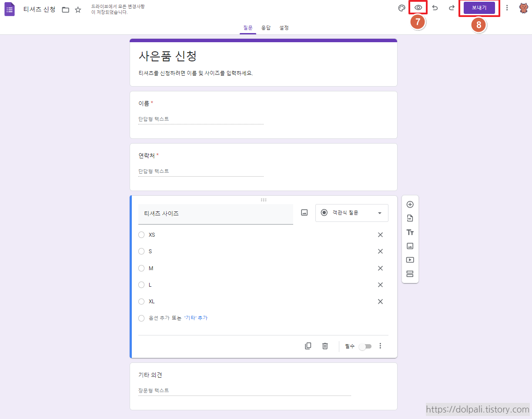This screenshot has height=419, width=532.
Task: Add a title and description block (Tt icon)
Action: coord(410,232)
